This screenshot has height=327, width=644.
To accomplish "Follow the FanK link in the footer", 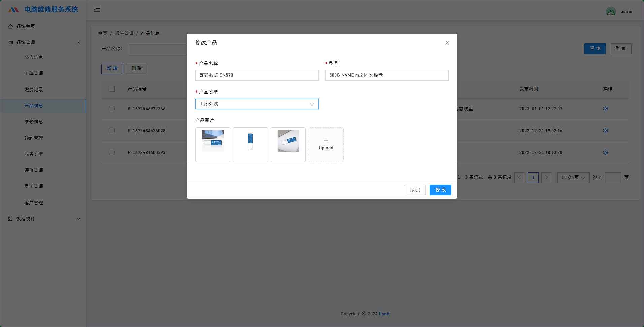I will tap(384, 314).
